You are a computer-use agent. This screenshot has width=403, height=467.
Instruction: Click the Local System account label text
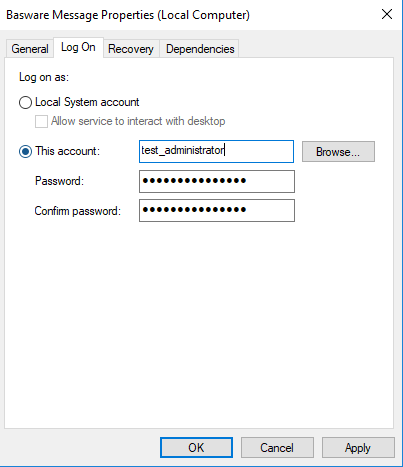click(87, 102)
